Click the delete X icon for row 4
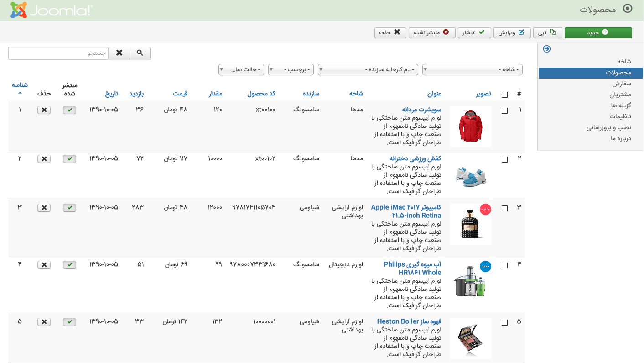Screen dimensions: 644x363 pyautogui.click(x=44, y=265)
